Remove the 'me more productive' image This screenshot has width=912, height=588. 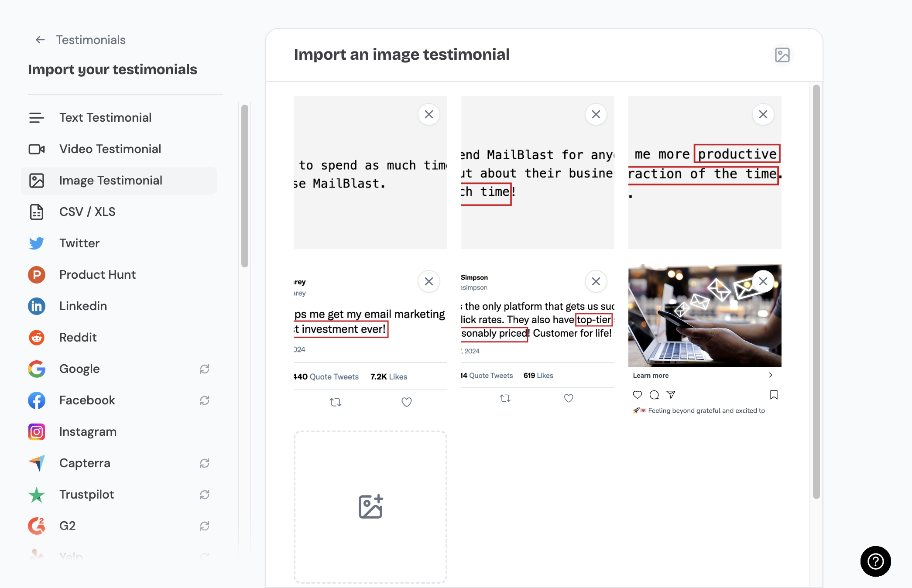(x=763, y=114)
